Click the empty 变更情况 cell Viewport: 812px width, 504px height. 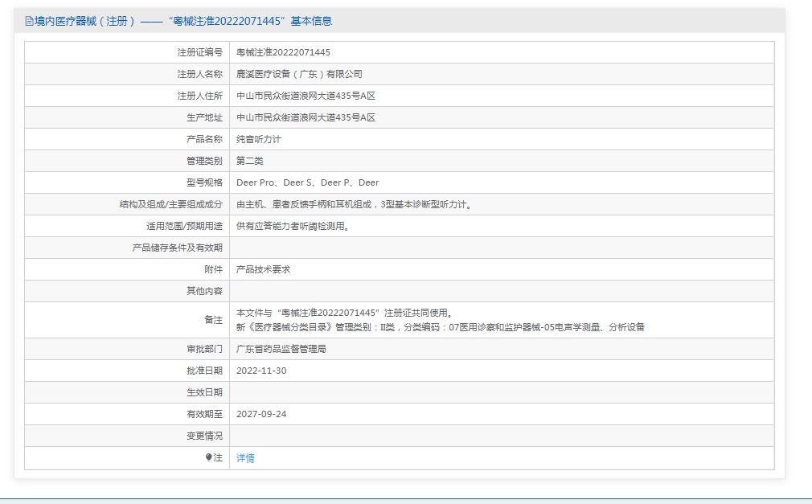[502, 436]
